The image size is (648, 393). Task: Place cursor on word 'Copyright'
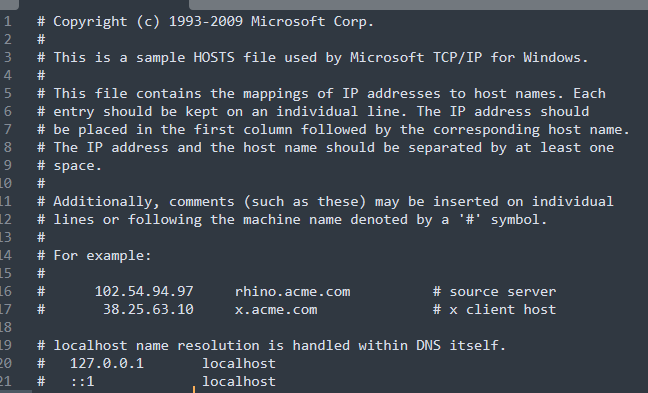90,22
